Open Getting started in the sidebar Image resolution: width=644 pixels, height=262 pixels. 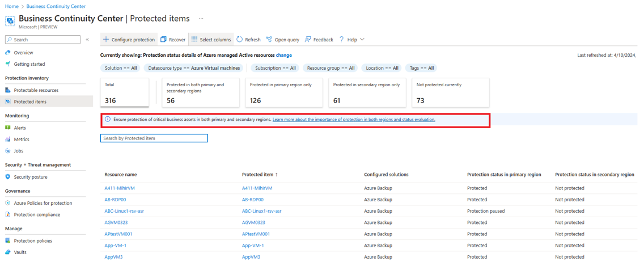[29, 64]
